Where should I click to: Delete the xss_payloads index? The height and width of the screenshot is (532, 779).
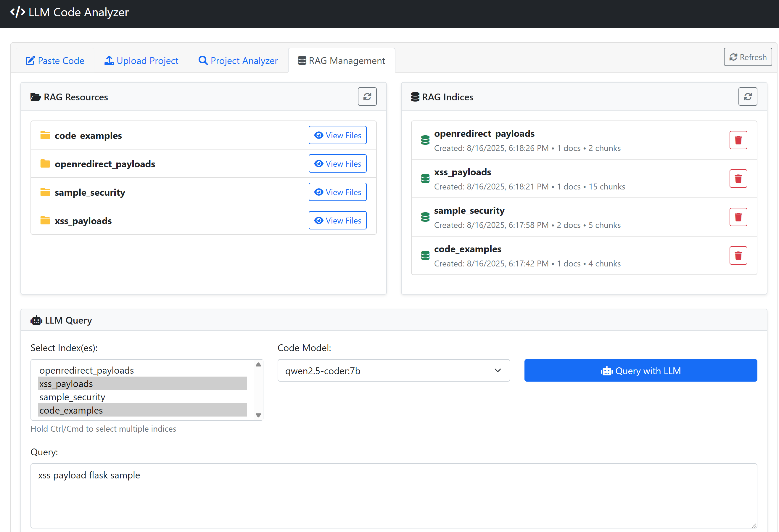(x=738, y=179)
